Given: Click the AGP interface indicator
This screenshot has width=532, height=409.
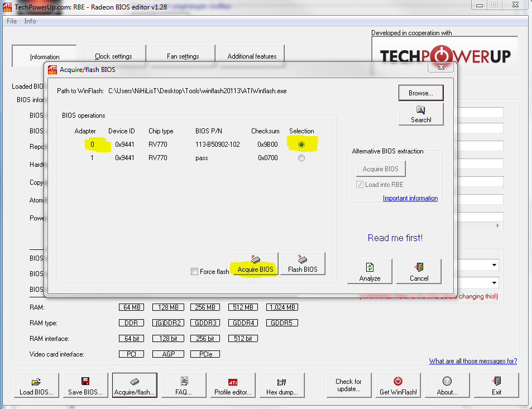Looking at the screenshot, I should tap(168, 354).
